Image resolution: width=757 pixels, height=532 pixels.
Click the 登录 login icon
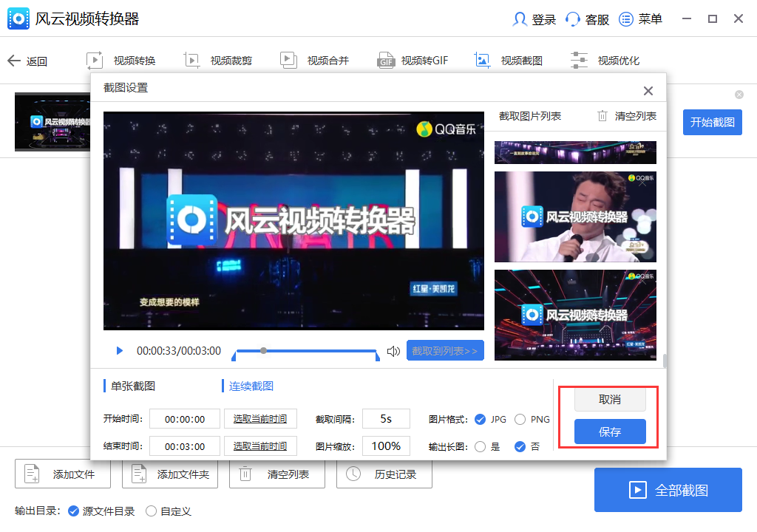(520, 18)
